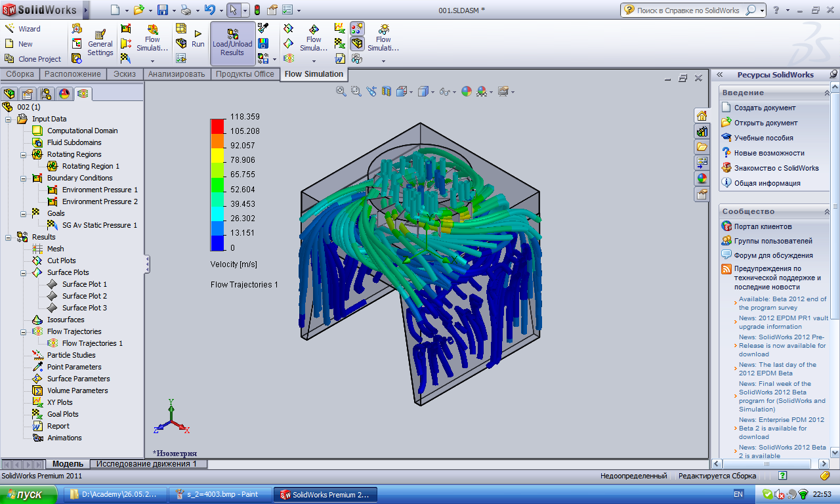The height and width of the screenshot is (504, 840).
Task: Collapse the Input Data tree node
Action: click(9, 119)
